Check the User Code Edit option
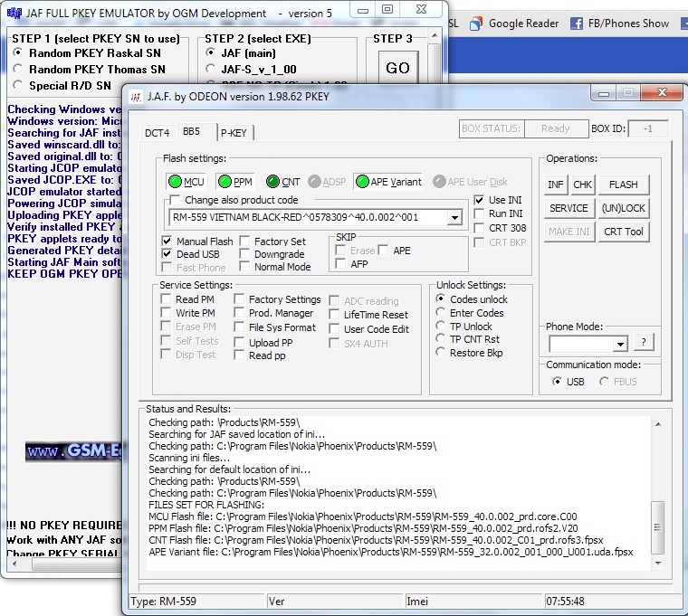This screenshot has height=616, width=688. pyautogui.click(x=334, y=329)
